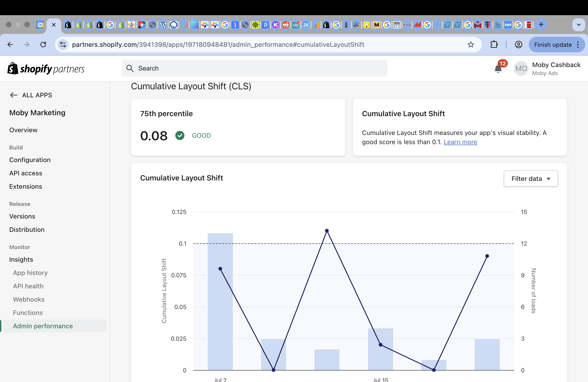Open the blue letter D tab
Viewport: 588px width, 382px height.
click(x=265, y=25)
